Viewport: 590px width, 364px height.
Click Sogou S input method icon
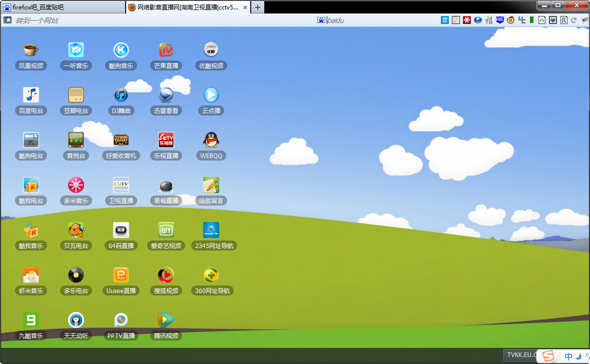548,355
